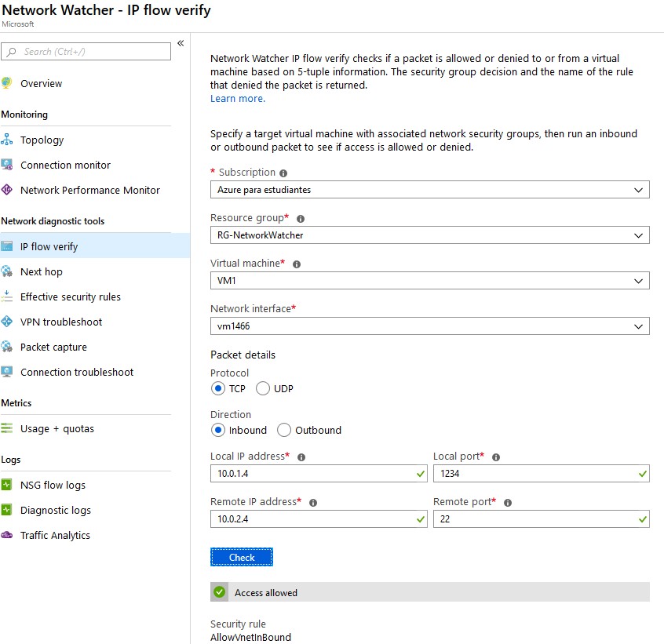The height and width of the screenshot is (644, 664).
Task: Select the TCP protocol radio button
Action: (x=218, y=388)
